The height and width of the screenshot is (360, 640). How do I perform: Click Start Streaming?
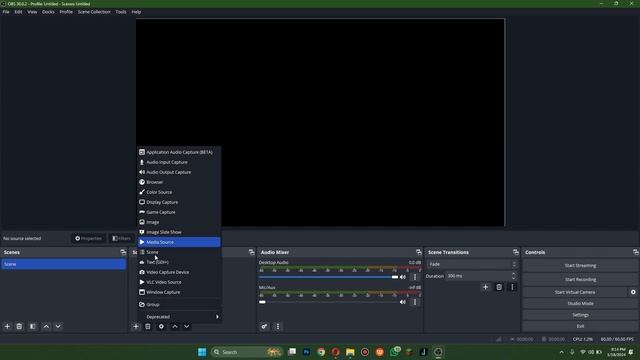(580, 266)
